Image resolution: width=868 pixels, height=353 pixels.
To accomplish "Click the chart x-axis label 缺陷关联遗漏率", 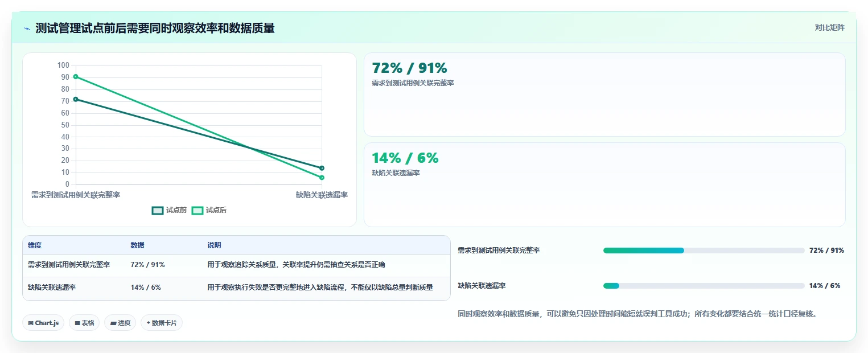I will click(x=322, y=195).
